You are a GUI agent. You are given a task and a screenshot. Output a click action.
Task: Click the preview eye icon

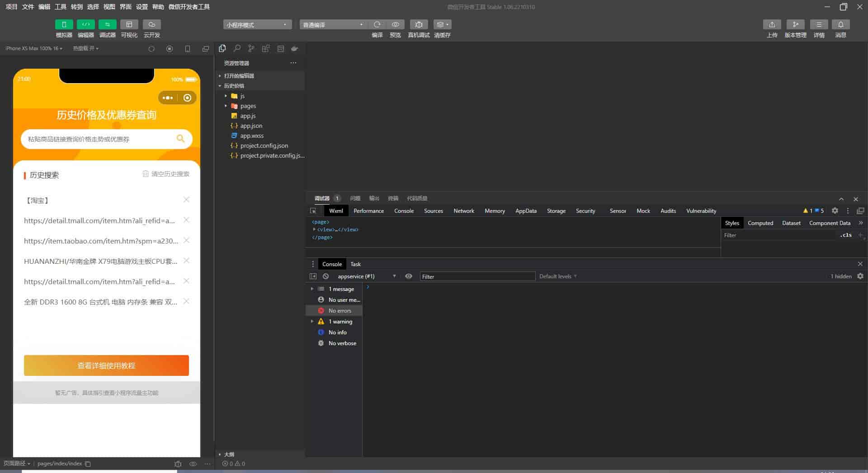(x=395, y=24)
